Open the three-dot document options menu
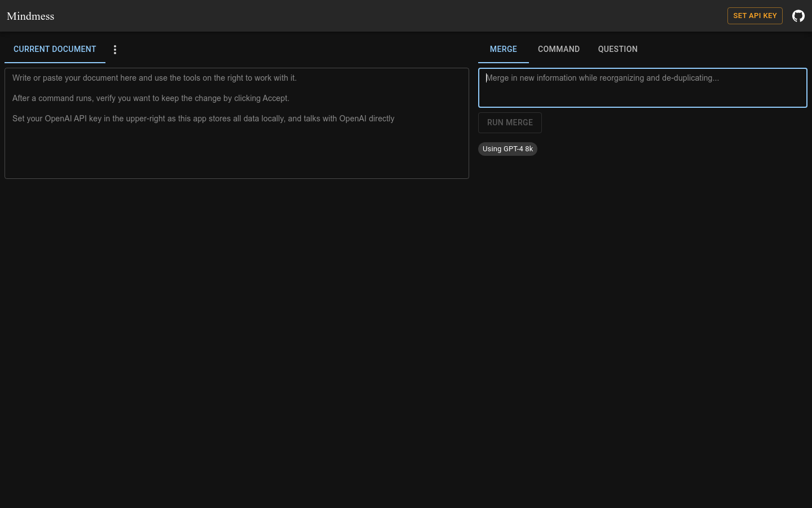812x508 pixels. pyautogui.click(x=115, y=50)
